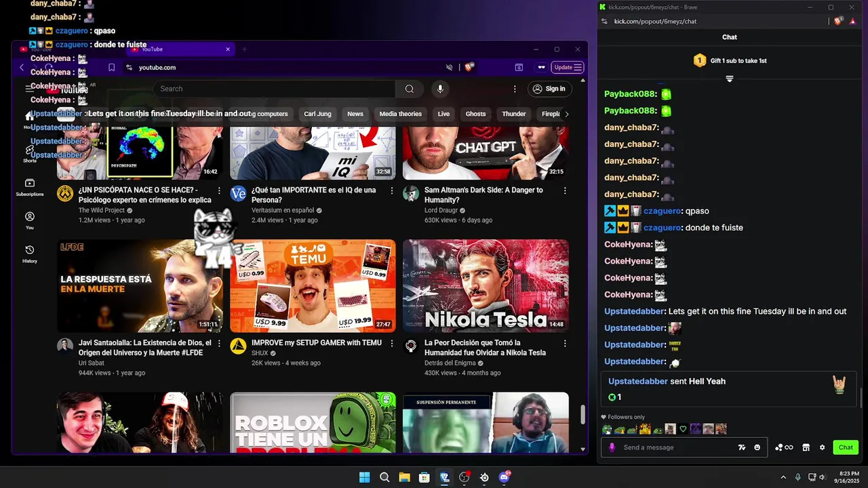The width and height of the screenshot is (868, 488).
Task: Open the Kick chat shop store icon
Action: [x=806, y=447]
